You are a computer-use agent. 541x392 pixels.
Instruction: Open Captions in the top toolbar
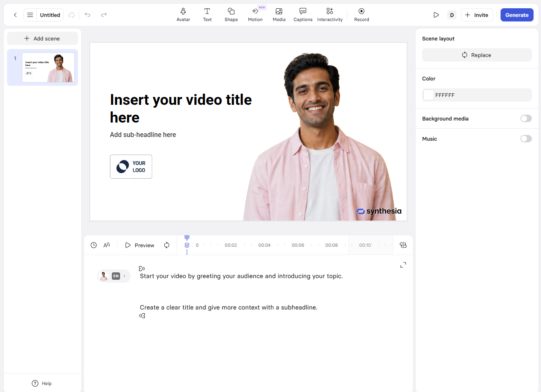[303, 15]
